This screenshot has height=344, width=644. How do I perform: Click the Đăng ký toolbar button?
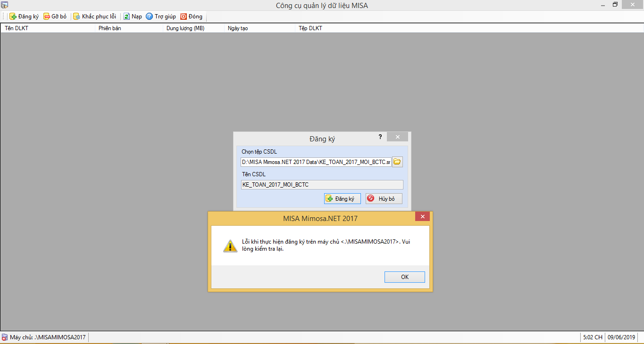click(x=24, y=16)
